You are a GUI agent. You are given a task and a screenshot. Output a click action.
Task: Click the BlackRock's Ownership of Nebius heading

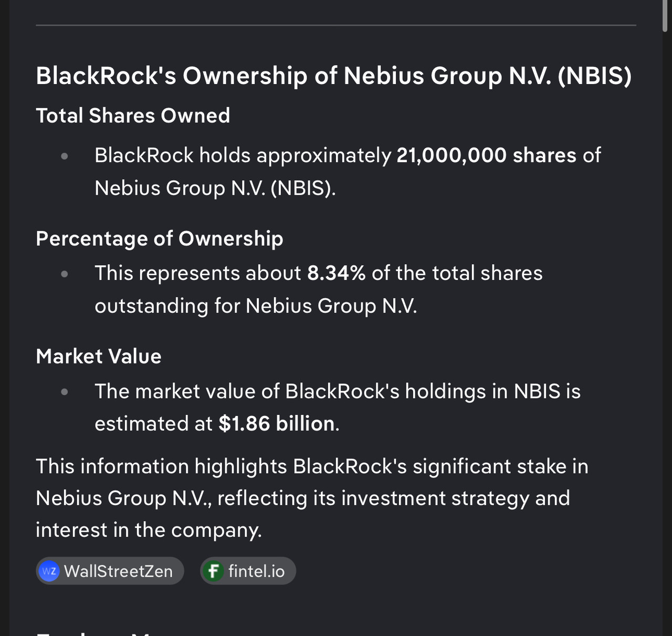pos(333,76)
